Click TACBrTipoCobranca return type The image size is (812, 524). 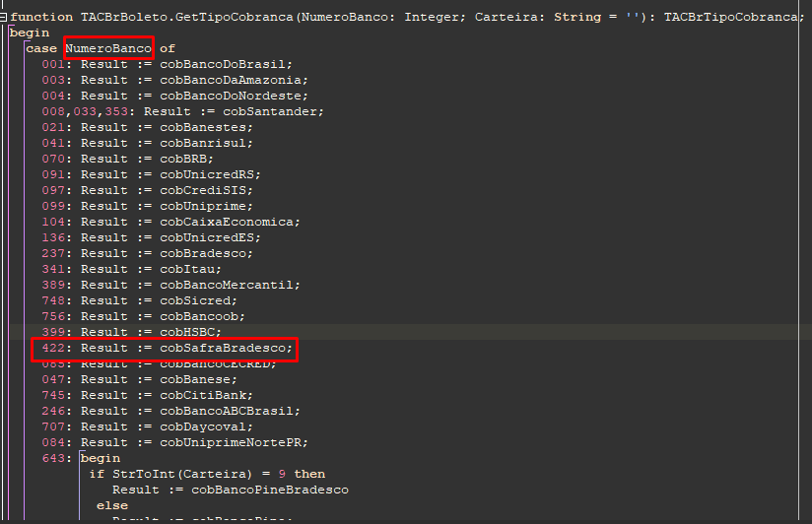tap(730, 17)
